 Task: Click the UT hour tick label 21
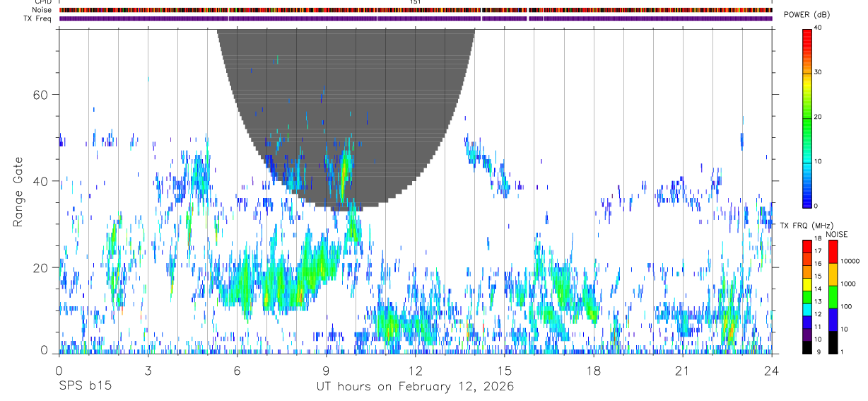pos(682,371)
